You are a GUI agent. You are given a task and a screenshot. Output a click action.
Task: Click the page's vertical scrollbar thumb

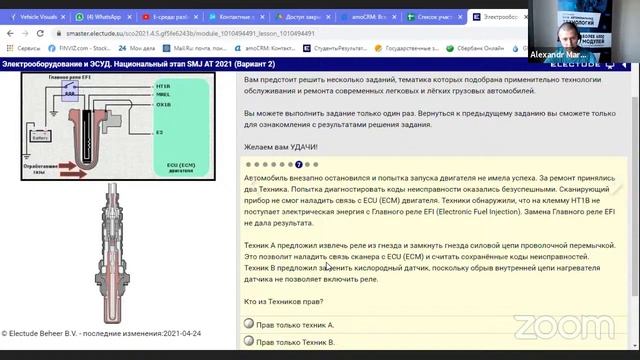[x=634, y=196]
